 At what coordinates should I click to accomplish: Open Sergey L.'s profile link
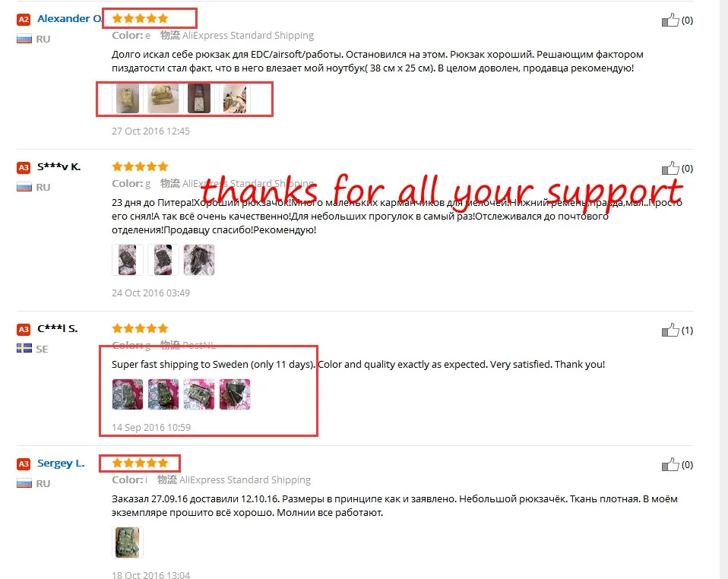(x=61, y=464)
